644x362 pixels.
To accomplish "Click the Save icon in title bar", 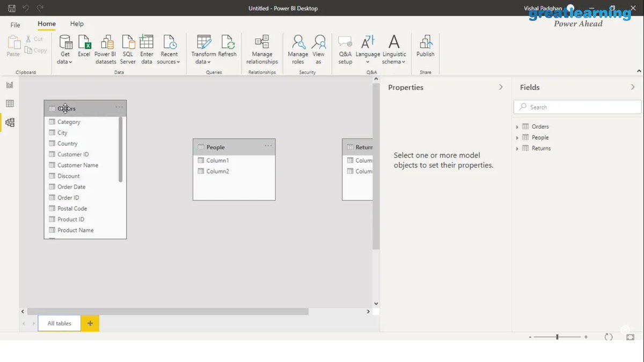I will coord(12,9).
